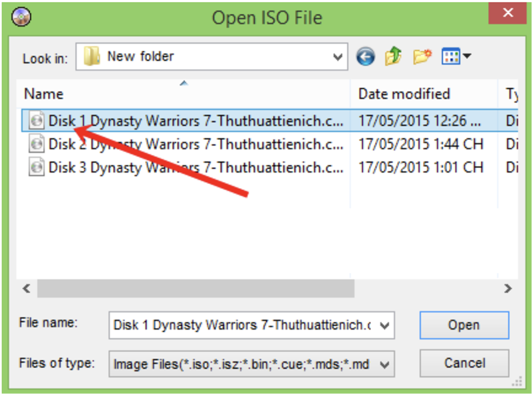Screen dimensions: 532x394
Task: Click the Open button
Action: click(x=464, y=326)
